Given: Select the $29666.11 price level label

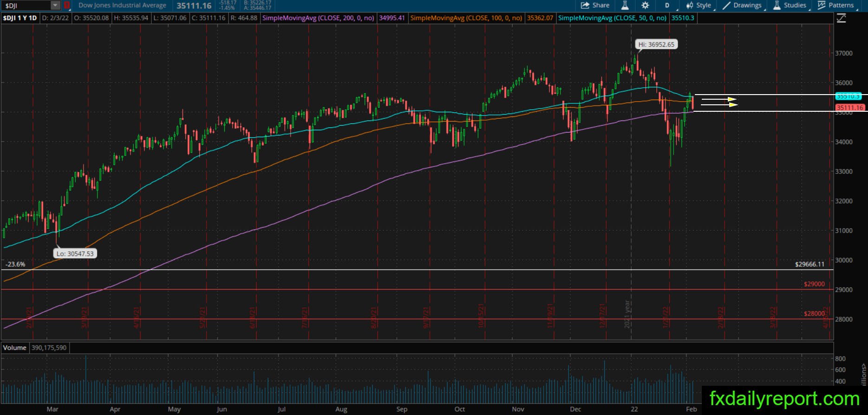Looking at the screenshot, I should coord(810,264).
